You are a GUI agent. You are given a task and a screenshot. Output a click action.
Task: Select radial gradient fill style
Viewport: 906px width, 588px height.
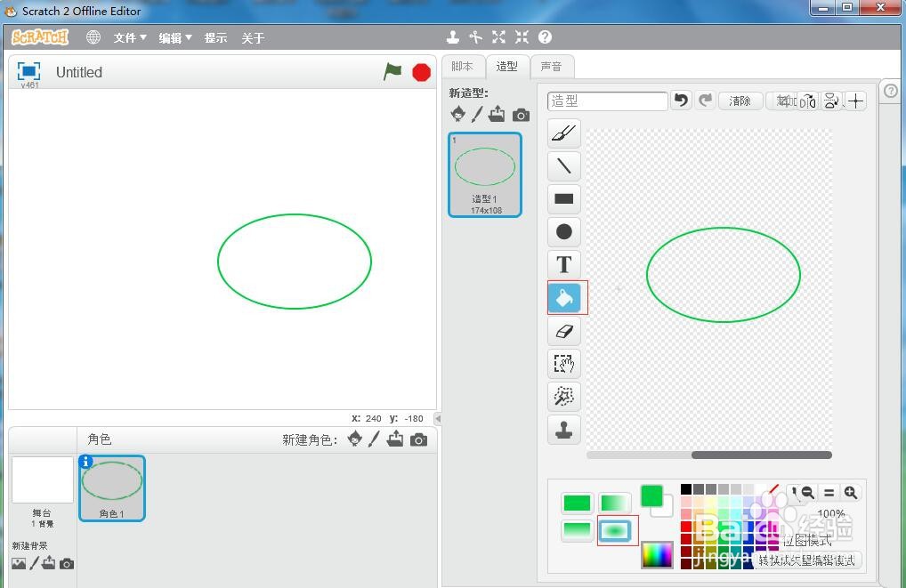[x=613, y=530]
